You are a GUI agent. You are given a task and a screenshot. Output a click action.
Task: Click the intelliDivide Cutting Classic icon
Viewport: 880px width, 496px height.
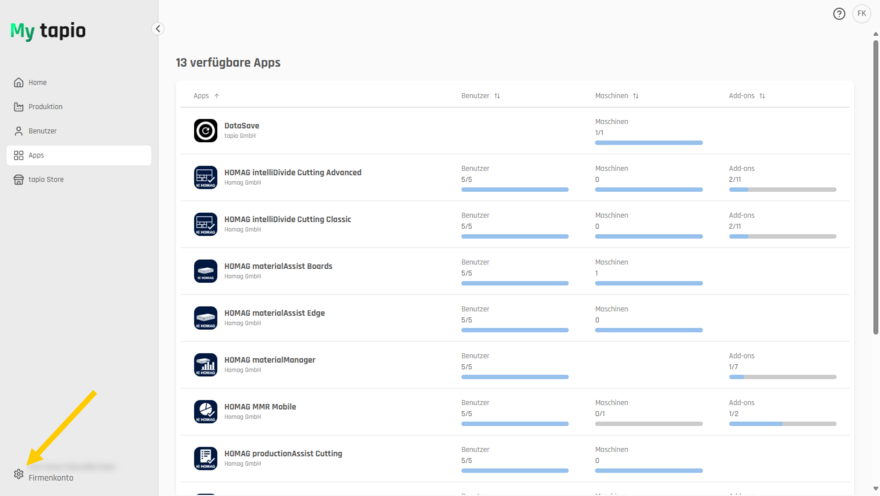point(205,224)
